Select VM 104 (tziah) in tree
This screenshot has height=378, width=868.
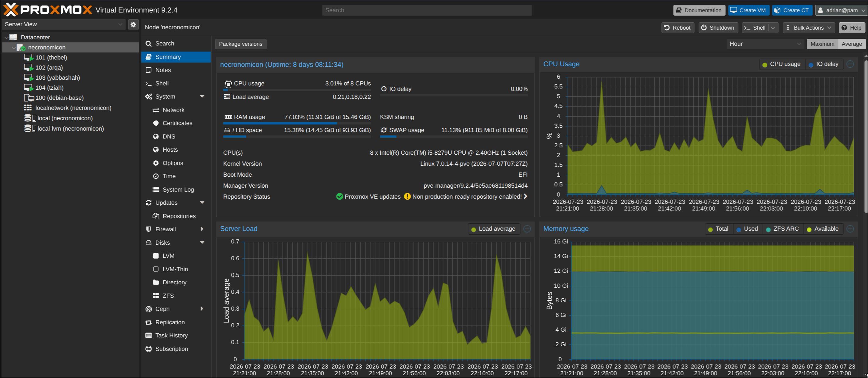(50, 88)
